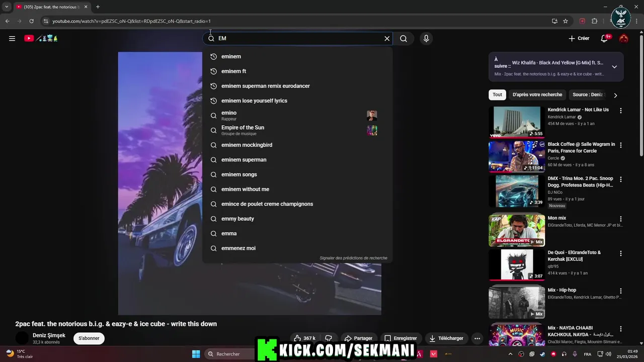Select 'Empire of the Sun' suggestion
Image resolution: width=644 pixels, height=362 pixels.
tap(297, 130)
